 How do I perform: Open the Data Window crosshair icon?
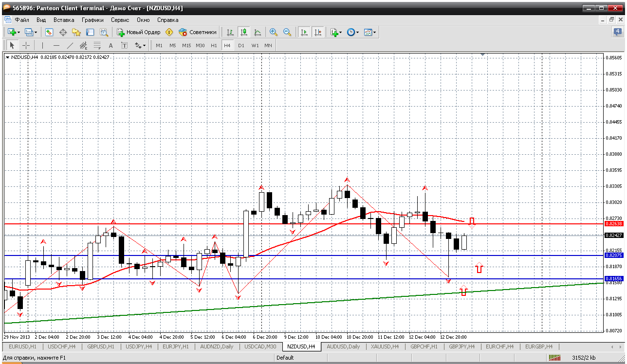tap(63, 32)
